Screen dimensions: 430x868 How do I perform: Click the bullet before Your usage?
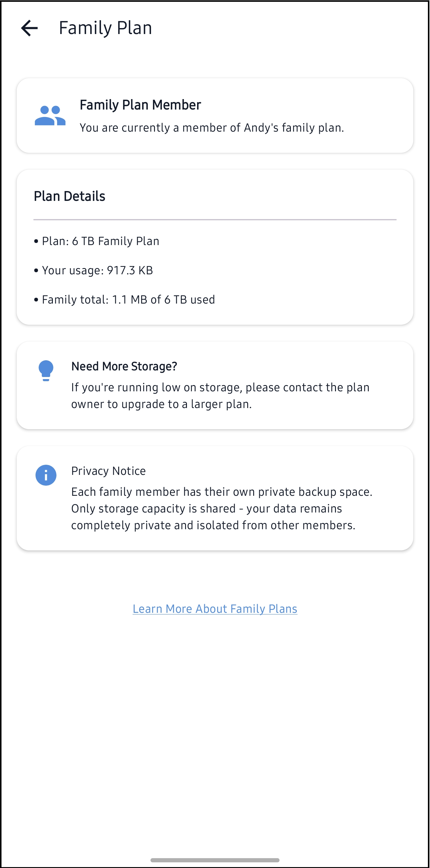click(36, 270)
